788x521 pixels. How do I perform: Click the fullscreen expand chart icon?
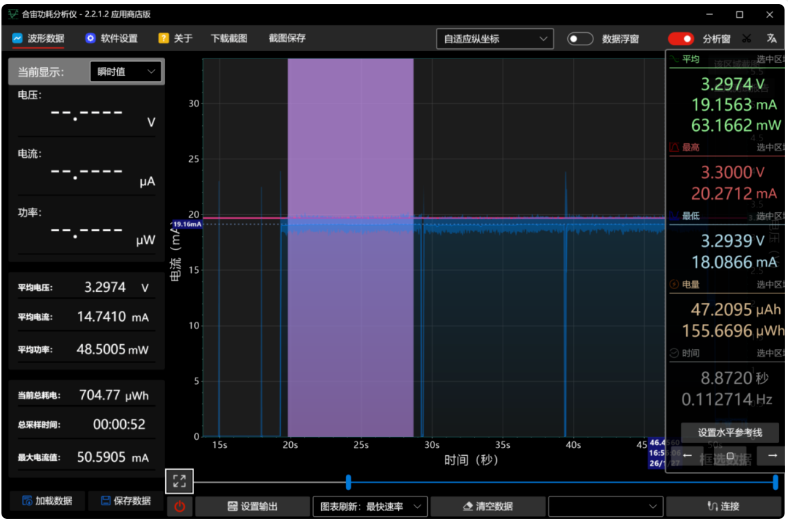(179, 481)
